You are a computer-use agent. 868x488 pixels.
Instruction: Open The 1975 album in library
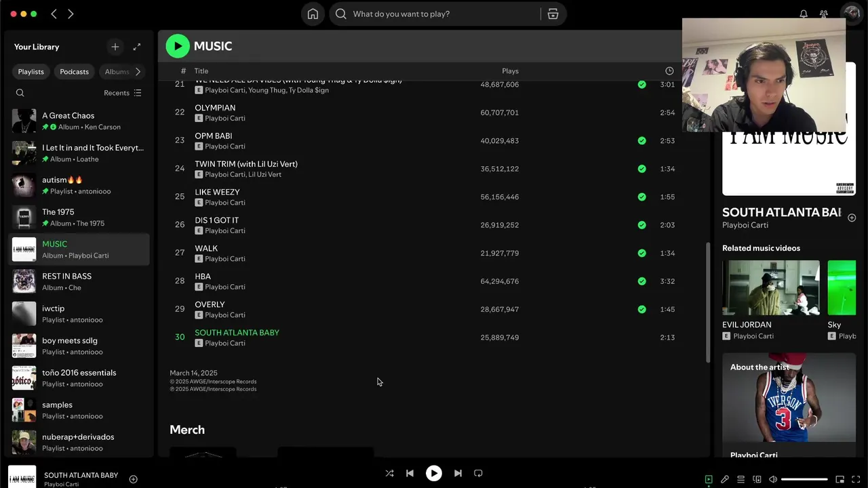click(x=79, y=217)
